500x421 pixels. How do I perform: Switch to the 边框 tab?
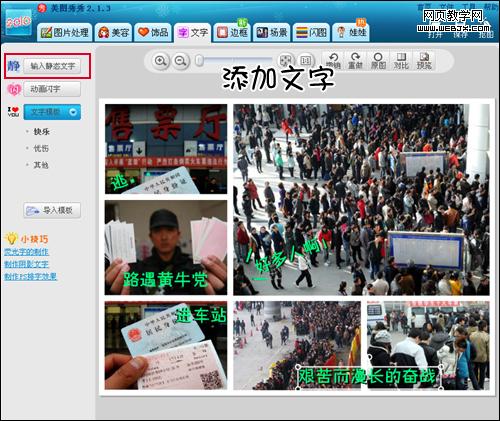(232, 32)
